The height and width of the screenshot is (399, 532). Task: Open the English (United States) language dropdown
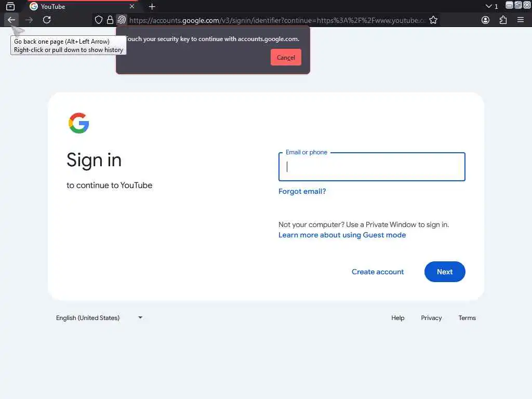99,318
